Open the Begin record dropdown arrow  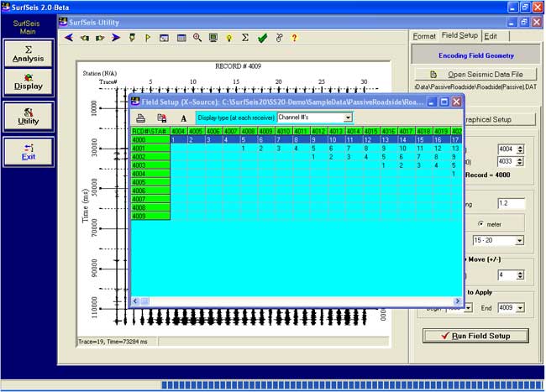coord(469,308)
